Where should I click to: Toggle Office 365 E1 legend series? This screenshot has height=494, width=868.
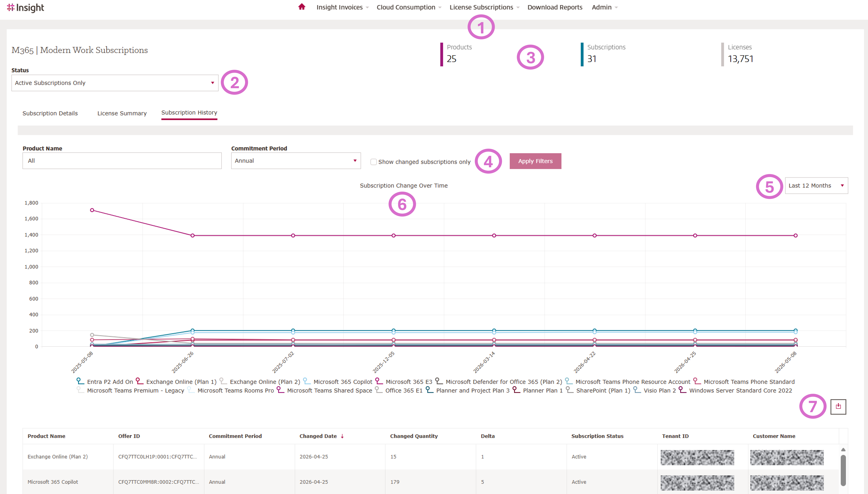coord(399,391)
